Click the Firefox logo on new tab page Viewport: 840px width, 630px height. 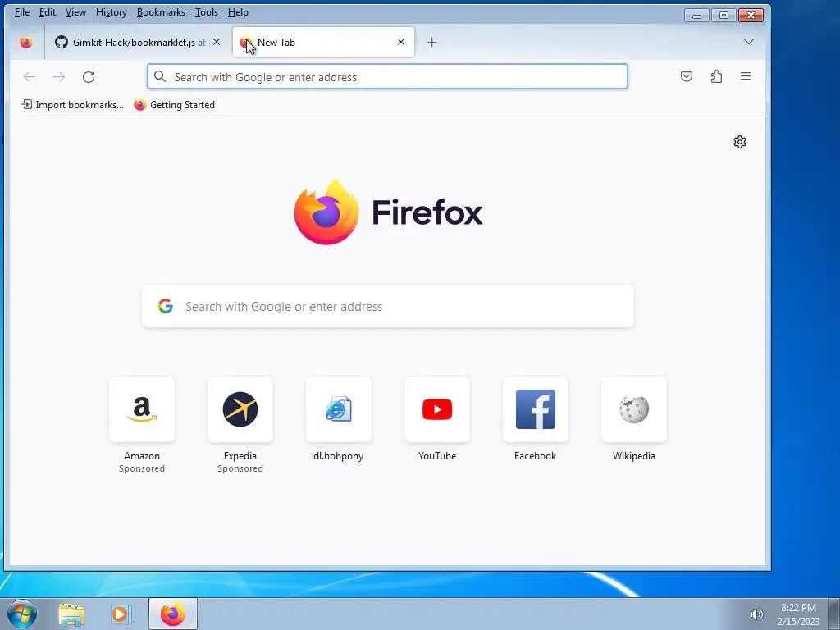[388, 212]
